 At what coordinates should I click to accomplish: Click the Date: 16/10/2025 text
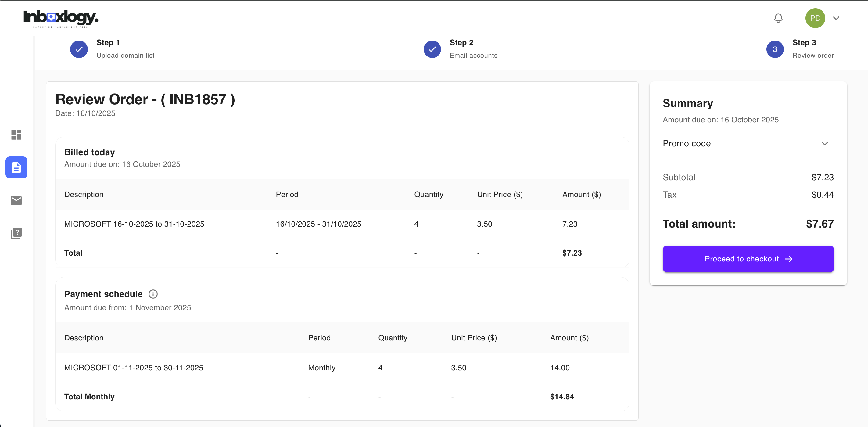pyautogui.click(x=85, y=113)
